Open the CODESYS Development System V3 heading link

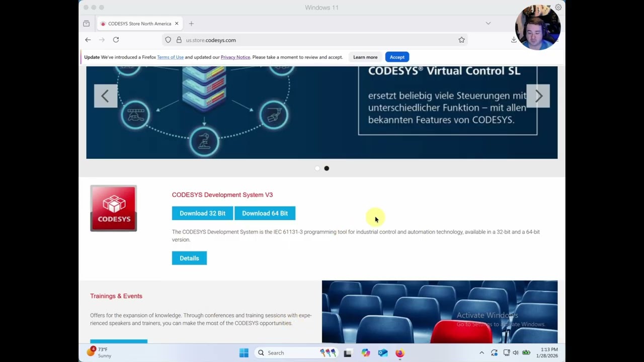point(222,195)
